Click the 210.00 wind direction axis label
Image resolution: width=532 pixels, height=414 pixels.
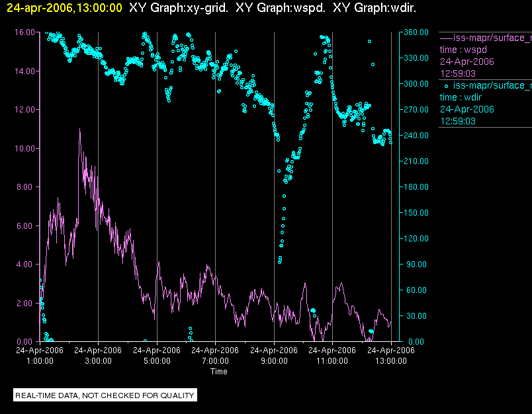pos(416,161)
